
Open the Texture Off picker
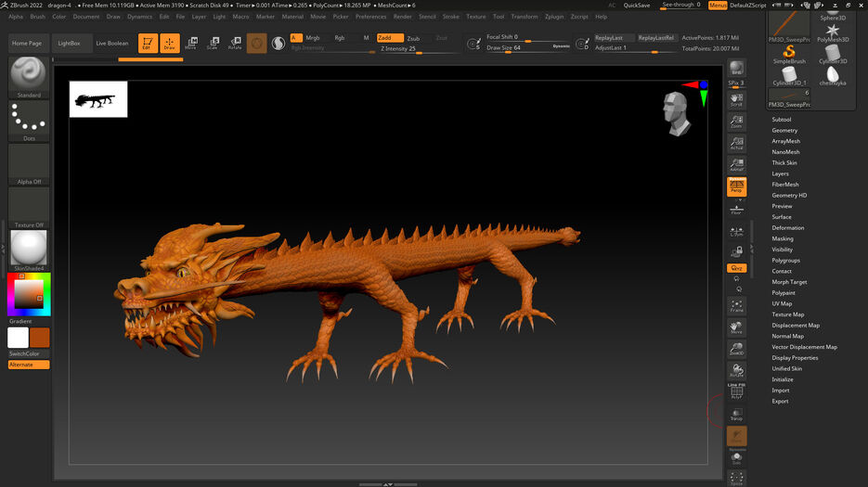click(29, 208)
